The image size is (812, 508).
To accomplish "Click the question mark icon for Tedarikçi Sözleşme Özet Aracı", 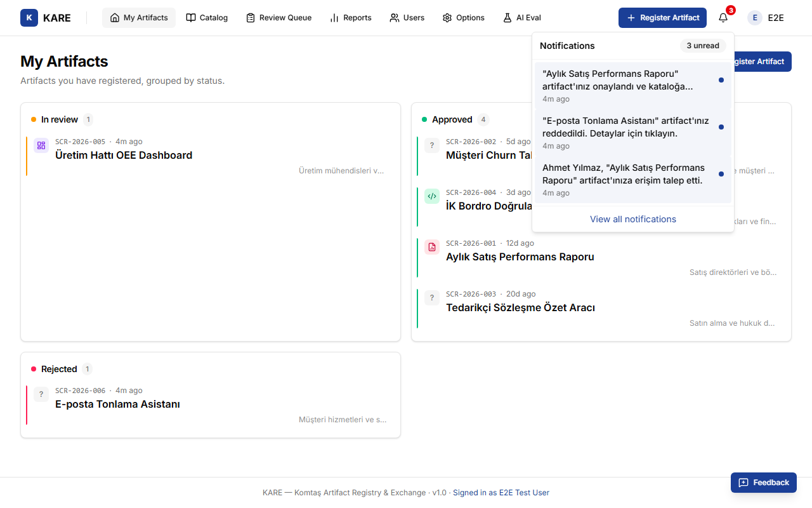I will click(432, 298).
